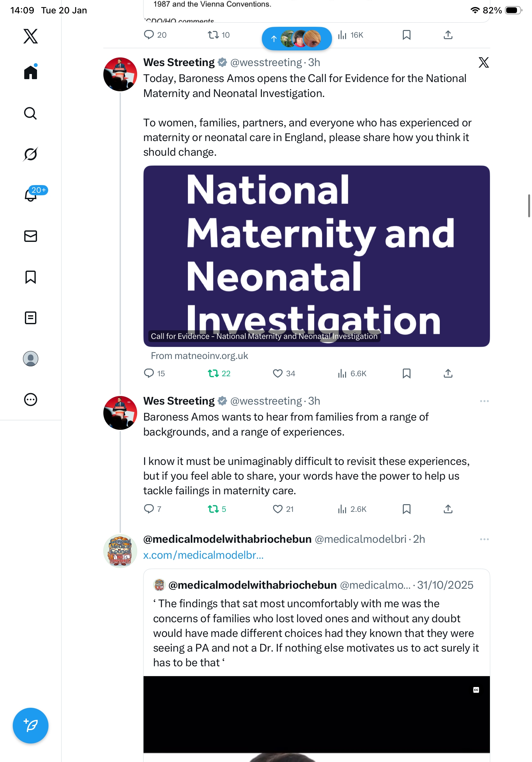Viewport: 532px width, 762px height.
Task: Tap the compose new post button
Action: click(31, 726)
